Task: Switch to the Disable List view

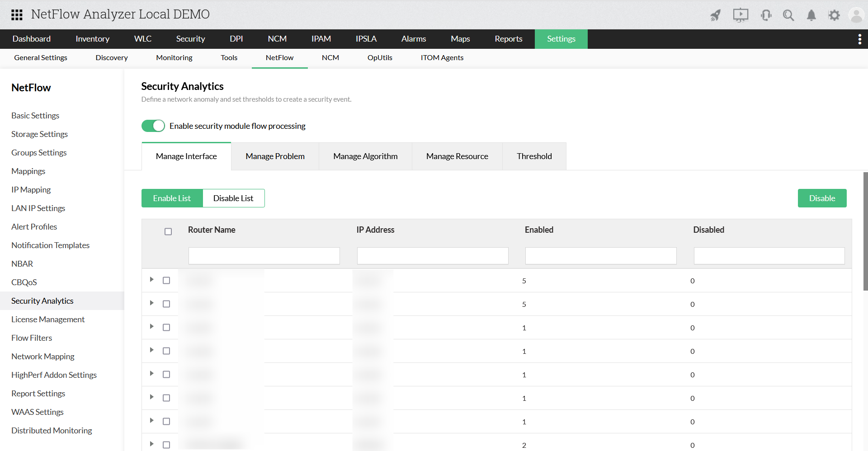Action: 233,198
